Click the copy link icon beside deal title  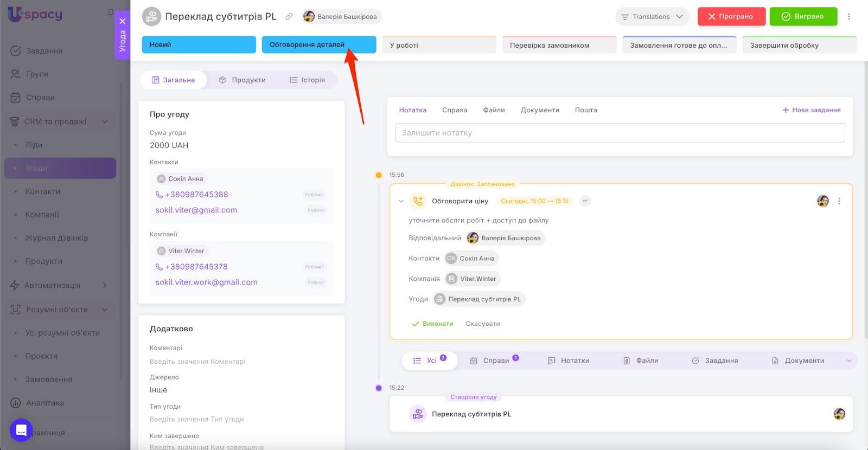(289, 17)
